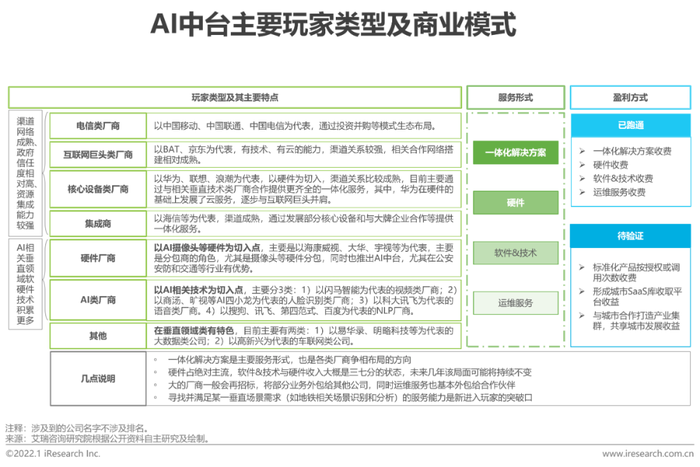Click the note starting 硬件占绝对主流
The width and height of the screenshot is (700, 467).
point(350,372)
